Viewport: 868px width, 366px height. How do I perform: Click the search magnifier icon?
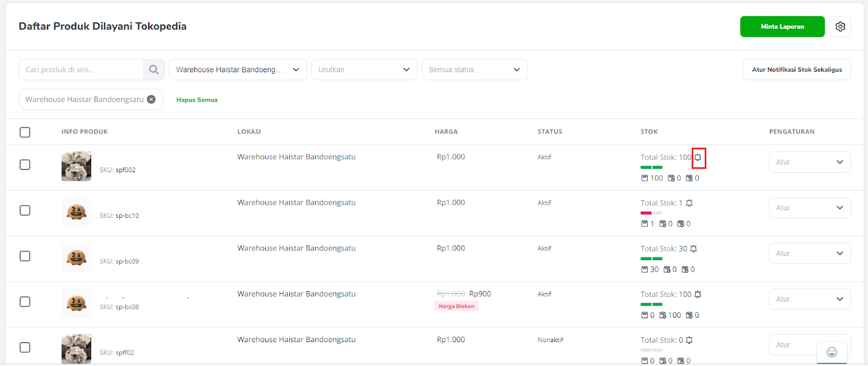pos(154,70)
